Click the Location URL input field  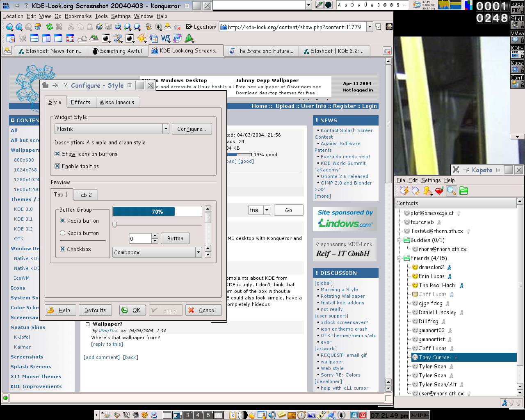(293, 27)
